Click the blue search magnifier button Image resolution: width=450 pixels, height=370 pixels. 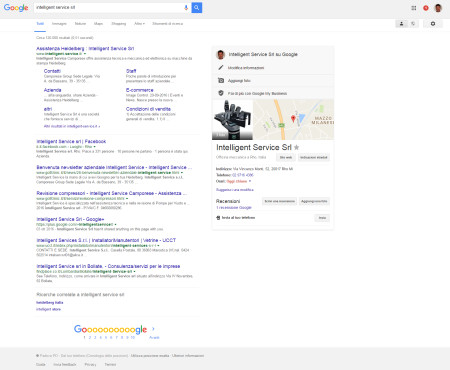[197, 7]
